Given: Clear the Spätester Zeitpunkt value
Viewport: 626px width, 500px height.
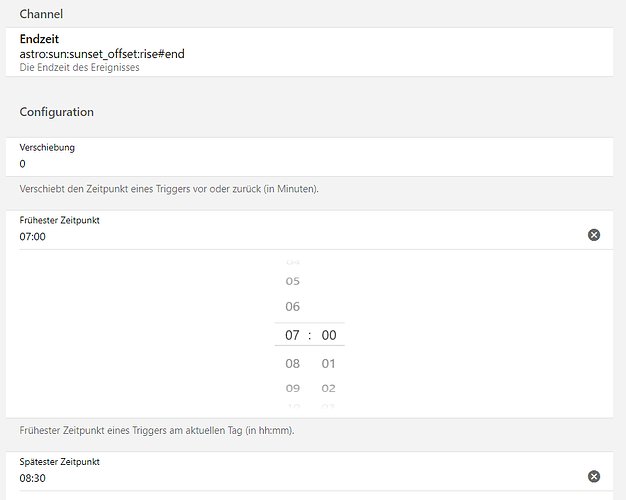Looking at the screenshot, I should 594,477.
